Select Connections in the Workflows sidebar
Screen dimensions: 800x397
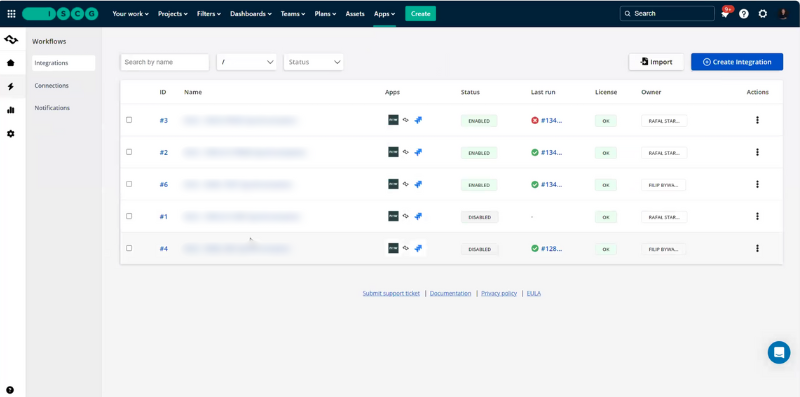pos(52,86)
